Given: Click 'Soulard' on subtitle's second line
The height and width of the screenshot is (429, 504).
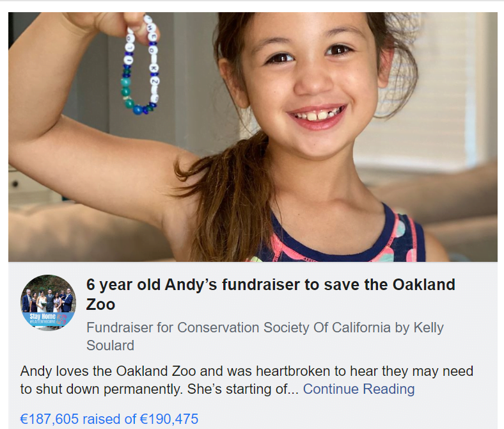Looking at the screenshot, I should click(110, 346).
